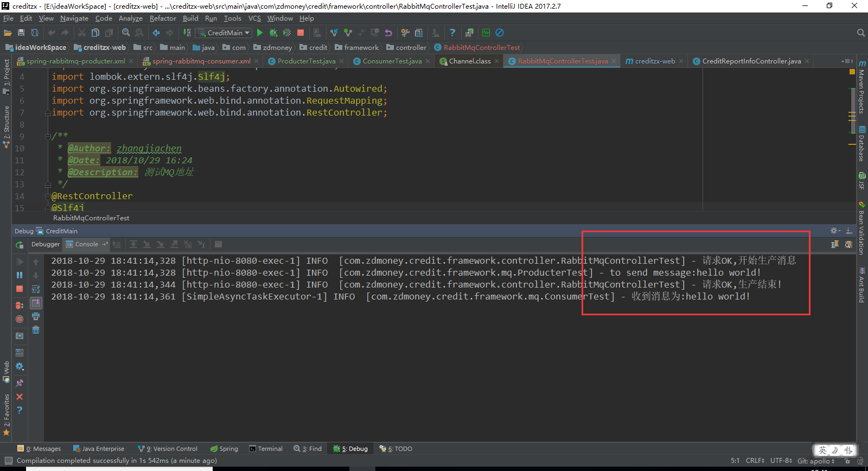Open the CreditMain run configuration dropdown

tap(224, 33)
